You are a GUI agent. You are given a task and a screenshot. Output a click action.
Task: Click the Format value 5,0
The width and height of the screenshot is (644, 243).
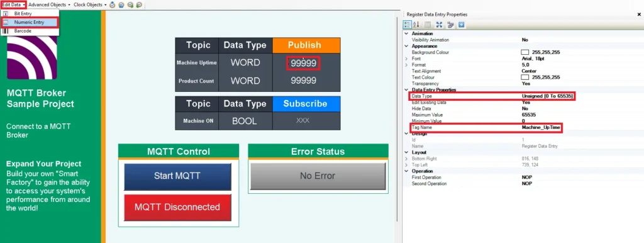point(525,65)
